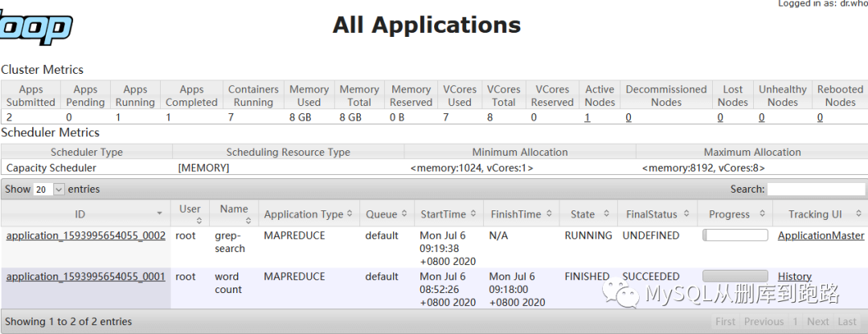Open application_1593995654055_0001 link

[86, 276]
